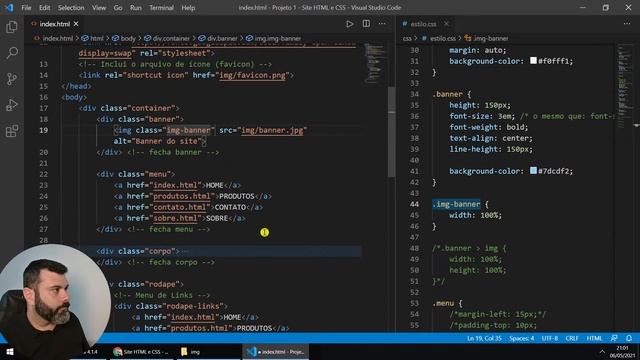This screenshot has height=360, width=640.
Task: Switch to Chrome Site HTML e CSS taskbar item
Action: pyautogui.click(x=141, y=351)
